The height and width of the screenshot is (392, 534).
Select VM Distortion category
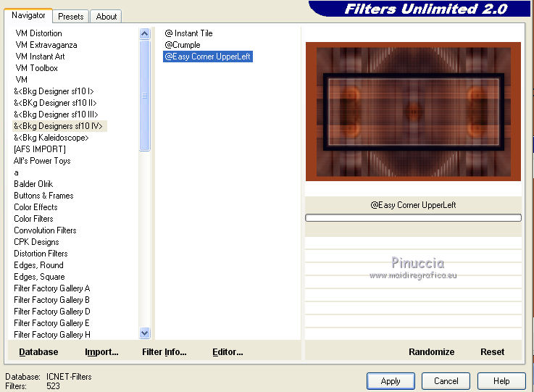(39, 33)
